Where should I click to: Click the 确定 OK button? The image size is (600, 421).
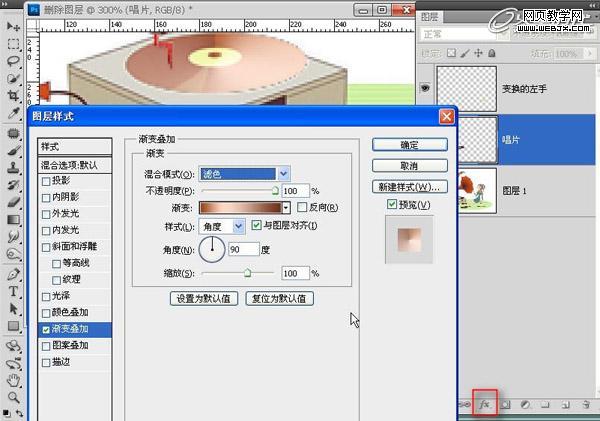407,146
